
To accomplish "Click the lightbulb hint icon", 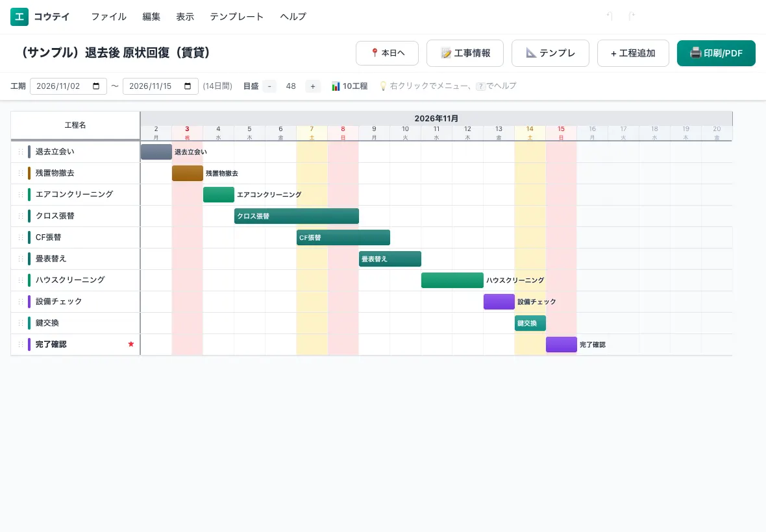I will (x=383, y=86).
